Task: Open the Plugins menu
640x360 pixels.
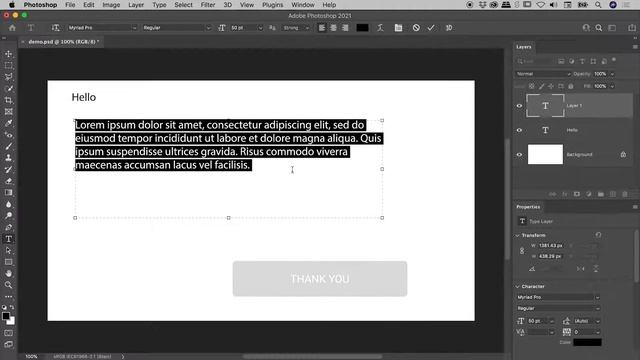Action: 273,5
